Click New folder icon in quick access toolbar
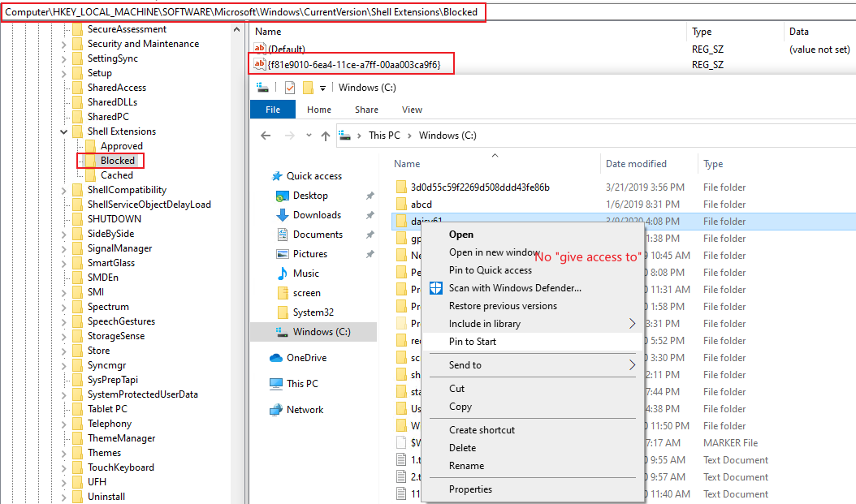 coord(308,88)
